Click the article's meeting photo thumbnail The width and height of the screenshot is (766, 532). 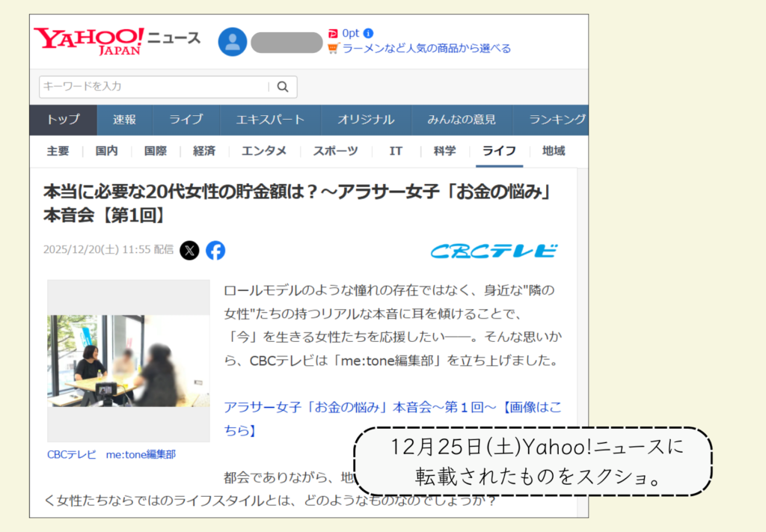pos(129,361)
